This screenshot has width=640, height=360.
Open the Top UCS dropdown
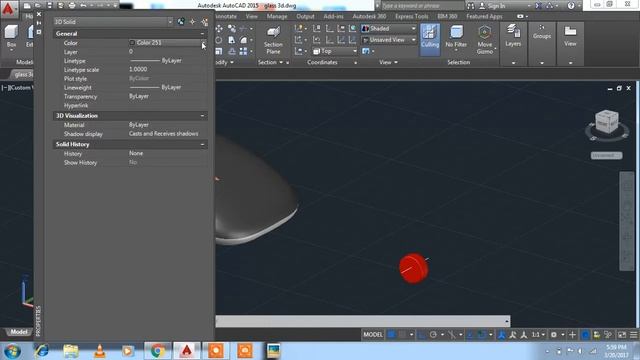[x=335, y=51]
